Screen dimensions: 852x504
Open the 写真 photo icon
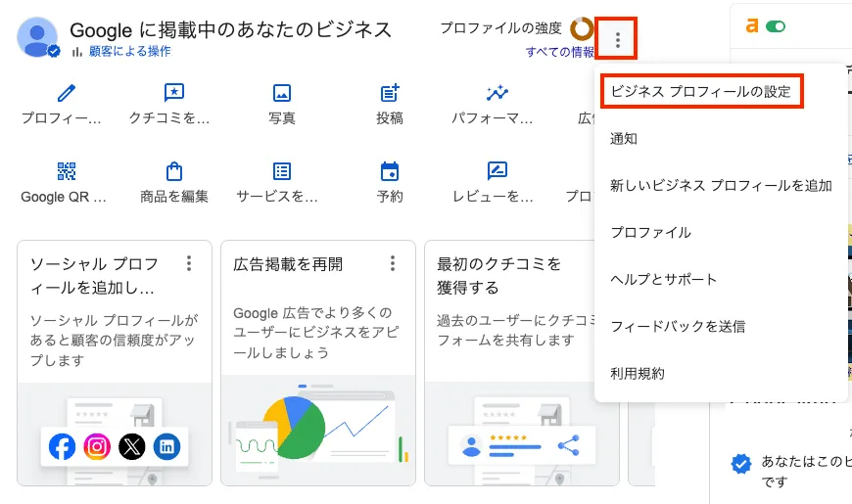[281, 93]
